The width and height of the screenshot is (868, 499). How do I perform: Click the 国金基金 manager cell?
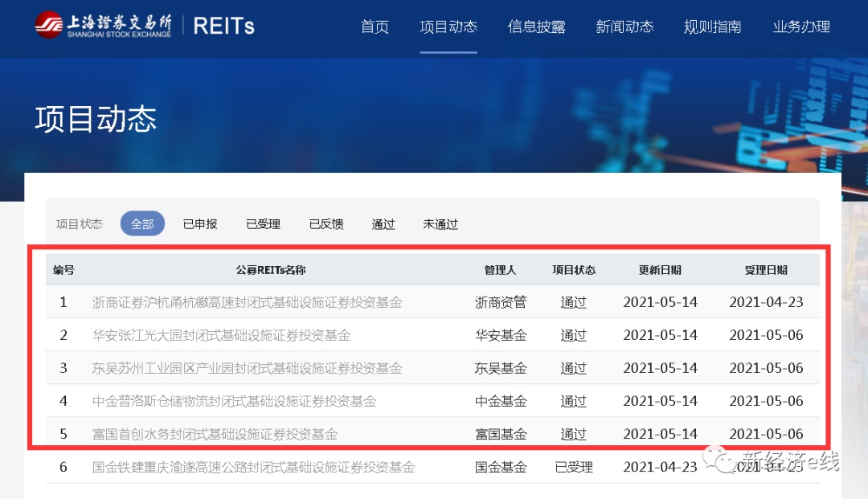(x=501, y=468)
